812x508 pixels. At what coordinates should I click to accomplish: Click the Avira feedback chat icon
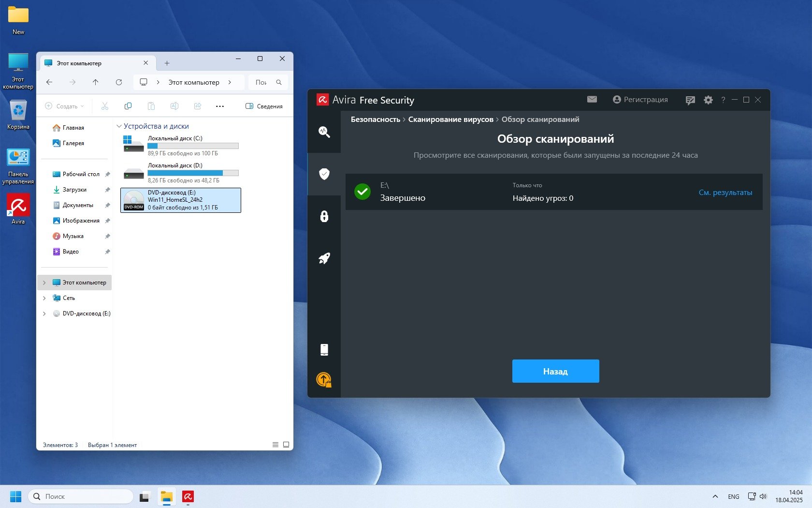[690, 100]
